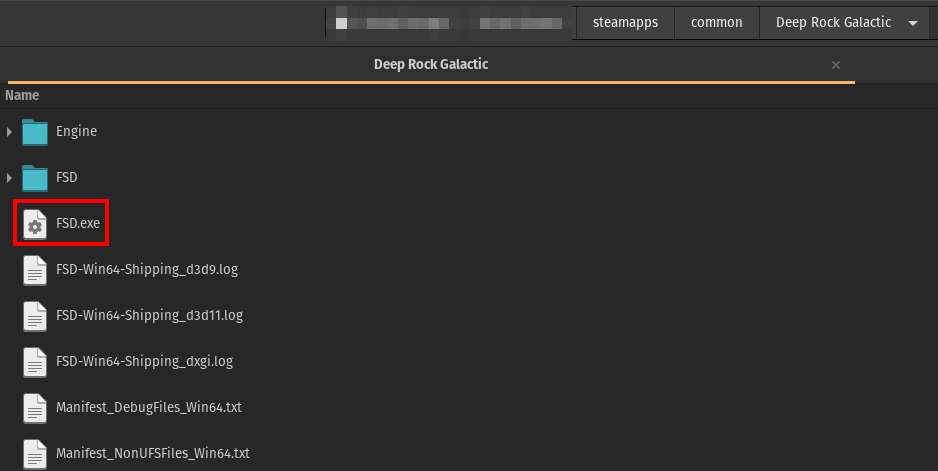Select Manifest_DebugFiles_Win64.txt file name
This screenshot has width=938, height=471.
click(x=148, y=408)
